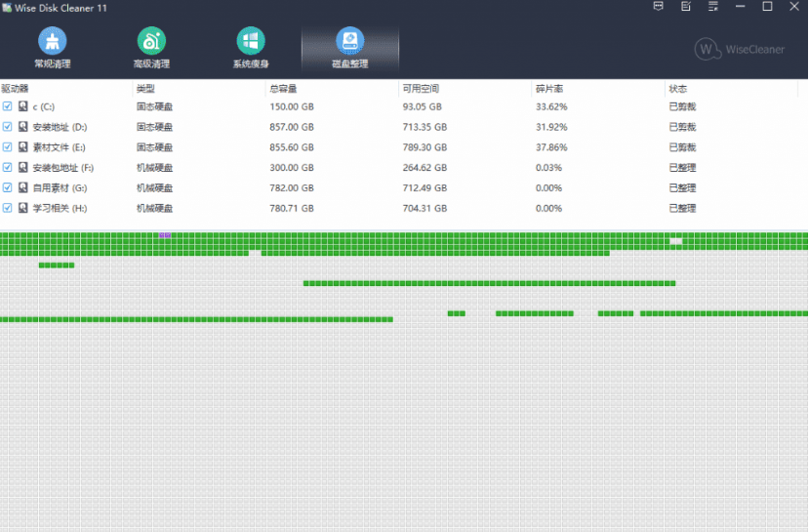Sort by the 可用空间 column header
809x532 pixels.
(x=420, y=89)
